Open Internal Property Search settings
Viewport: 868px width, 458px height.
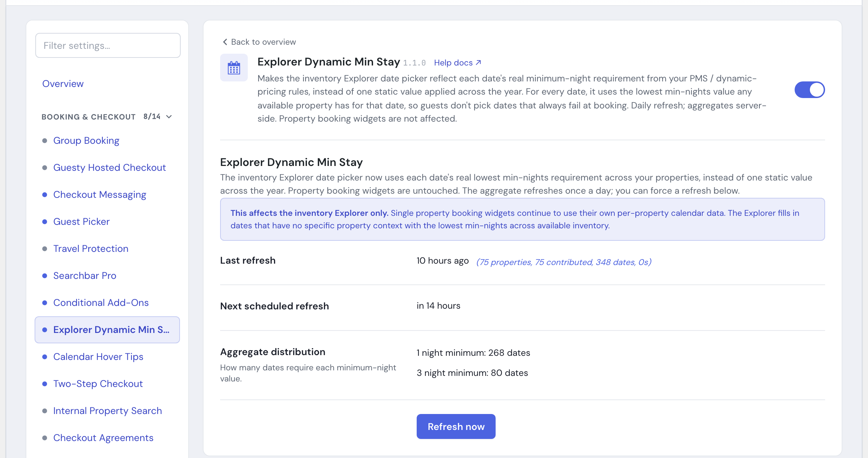pyautogui.click(x=108, y=411)
